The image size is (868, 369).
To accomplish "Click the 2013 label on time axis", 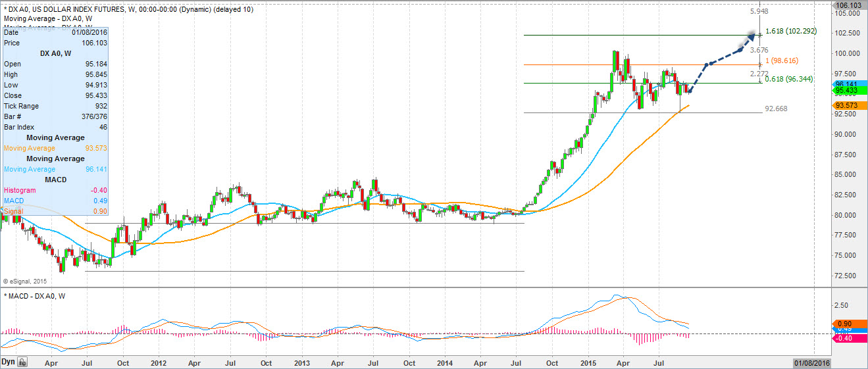I will point(301,362).
